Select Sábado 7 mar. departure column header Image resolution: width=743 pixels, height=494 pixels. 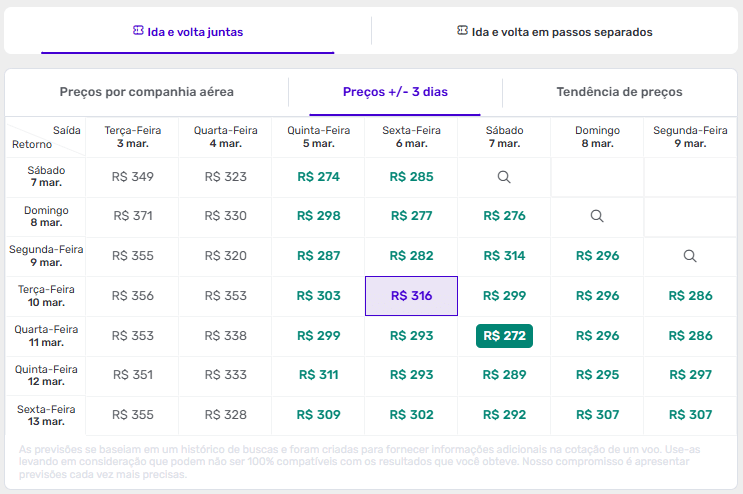click(504, 137)
